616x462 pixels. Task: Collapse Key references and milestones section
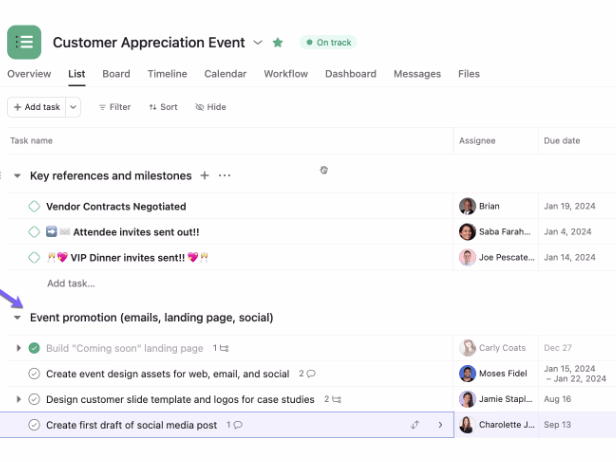point(17,176)
